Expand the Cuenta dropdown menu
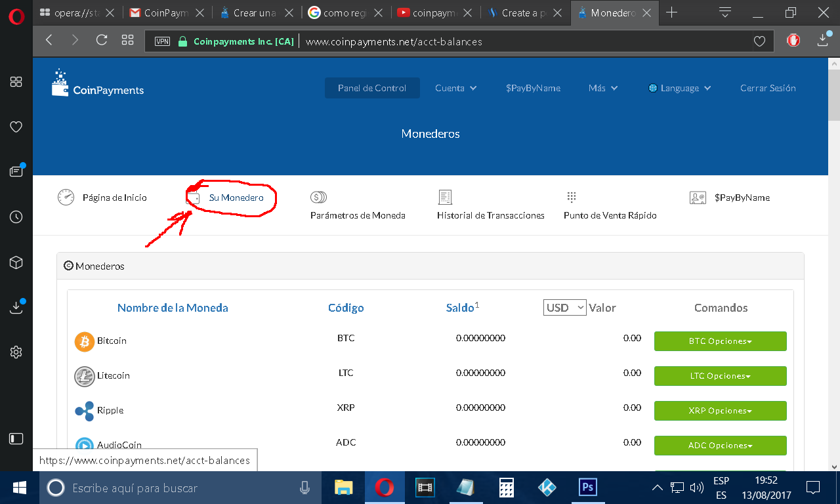 click(x=456, y=88)
